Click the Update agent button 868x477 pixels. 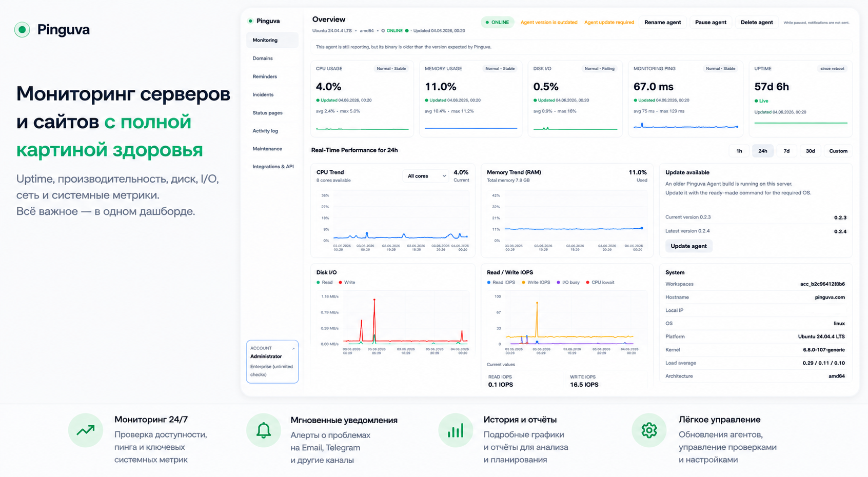tap(688, 246)
